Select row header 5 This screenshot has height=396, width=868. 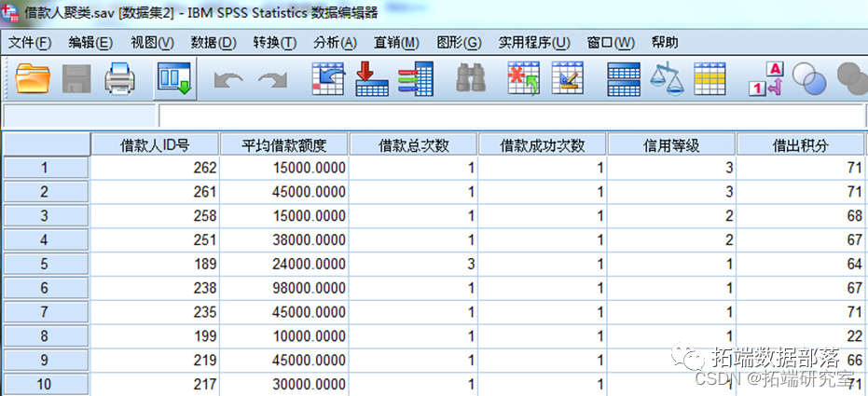(45, 264)
